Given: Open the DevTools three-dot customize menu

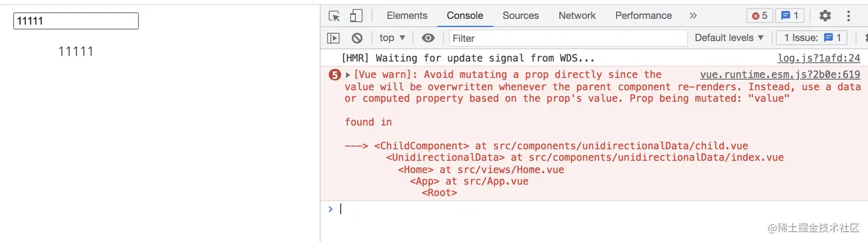Looking at the screenshot, I should pos(848,16).
